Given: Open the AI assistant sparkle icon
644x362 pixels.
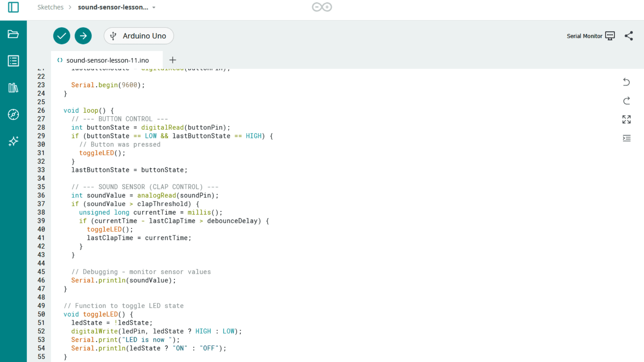Looking at the screenshot, I should [13, 141].
